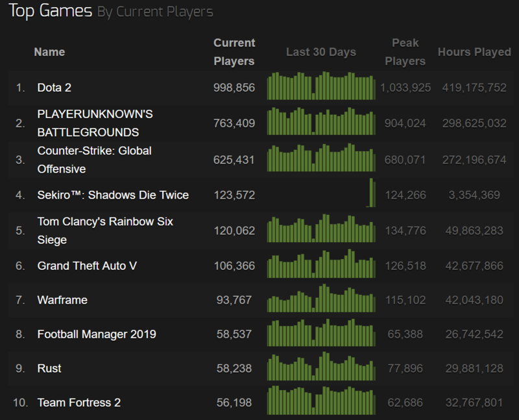Click hours played value 26,742,542
Viewport: 519px width, 420px height.
(x=474, y=334)
